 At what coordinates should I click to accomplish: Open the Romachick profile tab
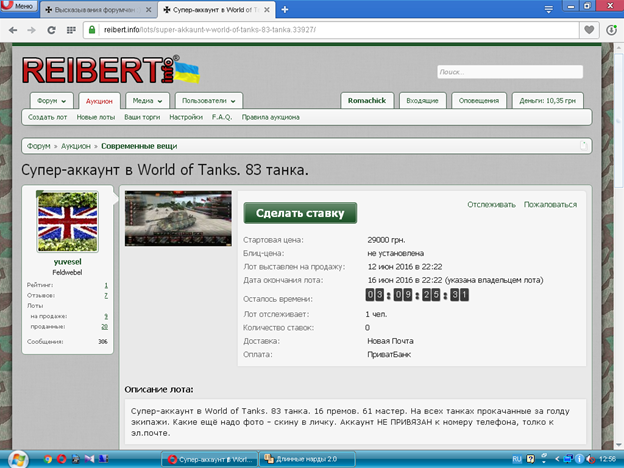click(367, 101)
